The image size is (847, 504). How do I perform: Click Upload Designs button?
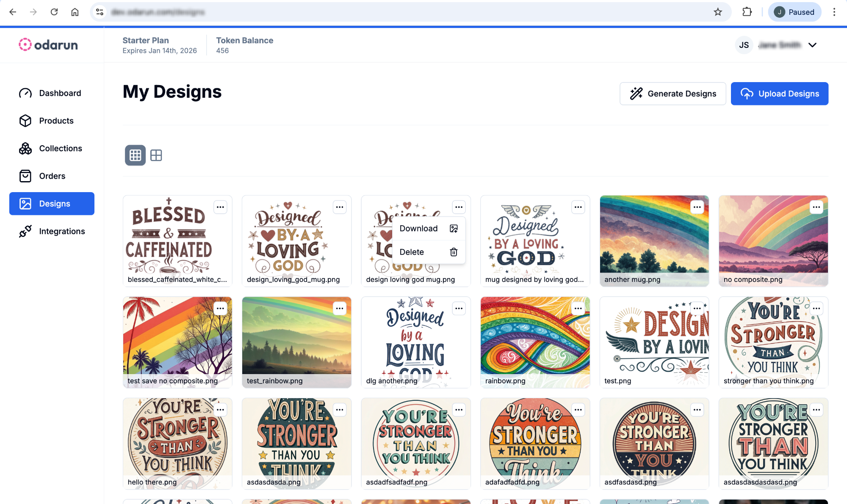pos(779,94)
